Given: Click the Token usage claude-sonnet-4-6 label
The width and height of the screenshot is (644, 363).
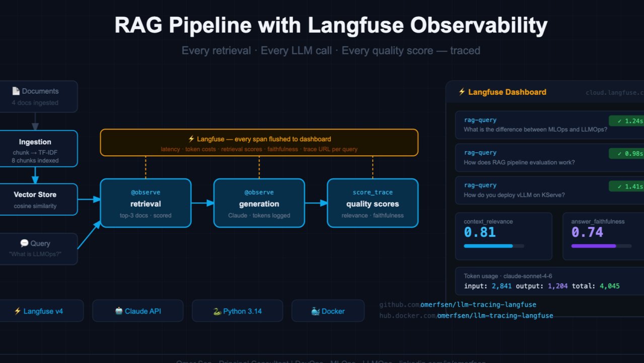Looking at the screenshot, I should click(x=509, y=276).
